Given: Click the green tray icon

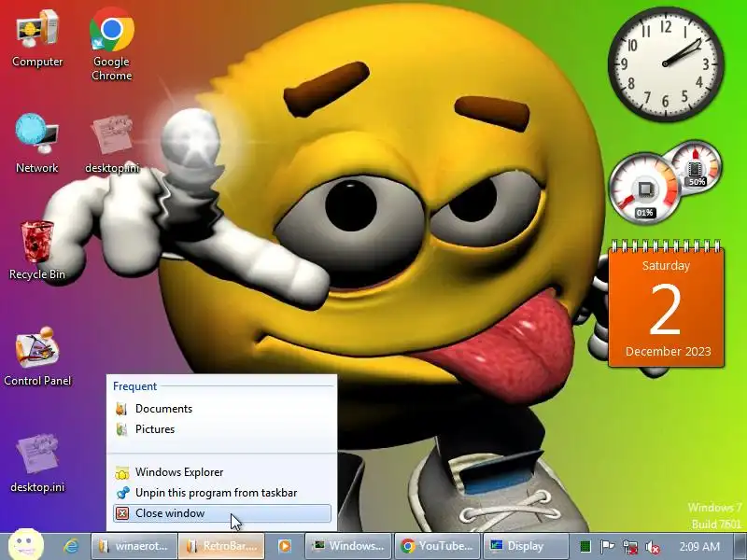Looking at the screenshot, I should [x=585, y=546].
